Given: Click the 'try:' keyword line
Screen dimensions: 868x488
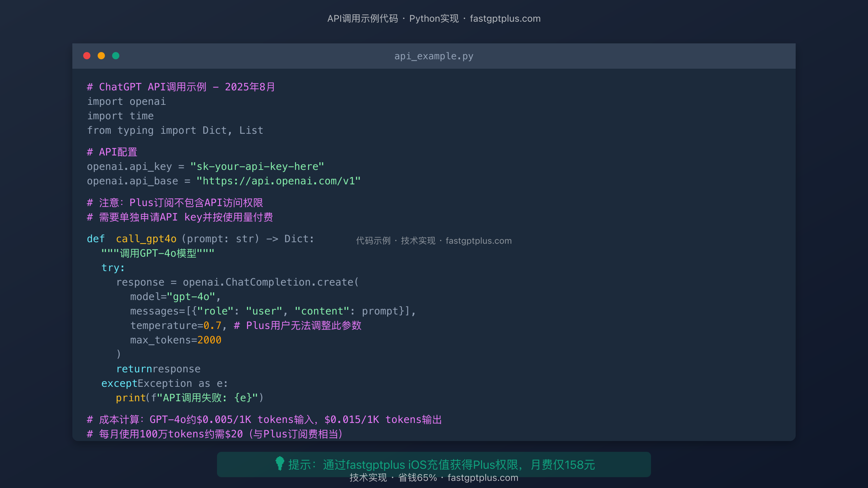Looking at the screenshot, I should tap(113, 268).
